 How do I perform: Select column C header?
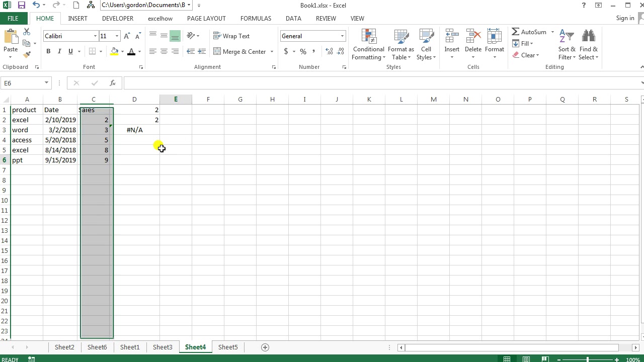94,100
